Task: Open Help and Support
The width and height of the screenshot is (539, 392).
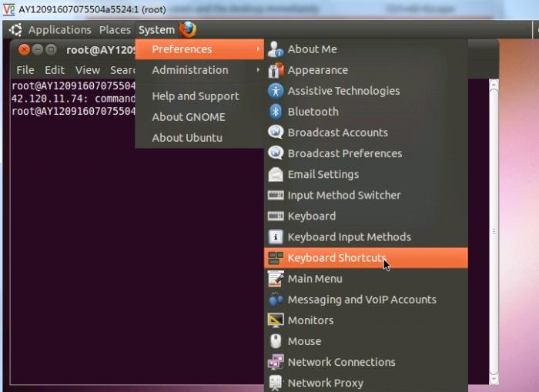Action: click(195, 96)
